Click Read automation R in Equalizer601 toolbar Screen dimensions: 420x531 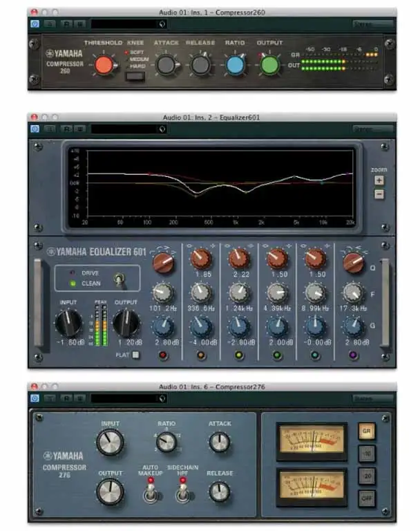tap(66, 129)
